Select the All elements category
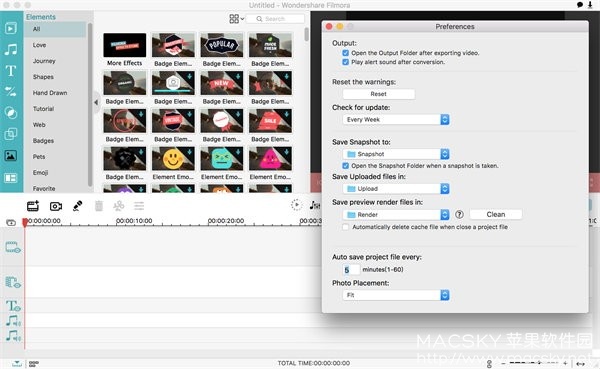 click(55, 29)
